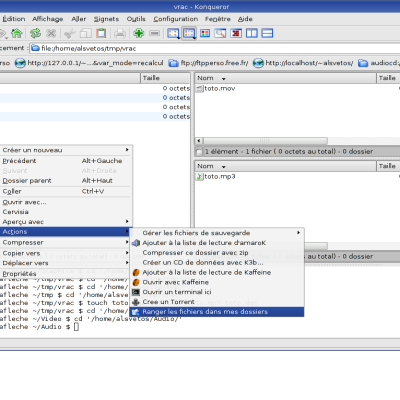Add to the Kaffeine playlist
This screenshot has width=400, height=400.
coord(217,273)
